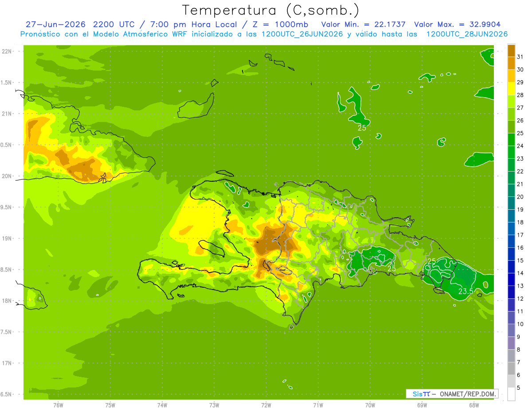This screenshot has width=532, height=411.
Task: Click the longitude axis label '68W'
Action: pos(473,405)
